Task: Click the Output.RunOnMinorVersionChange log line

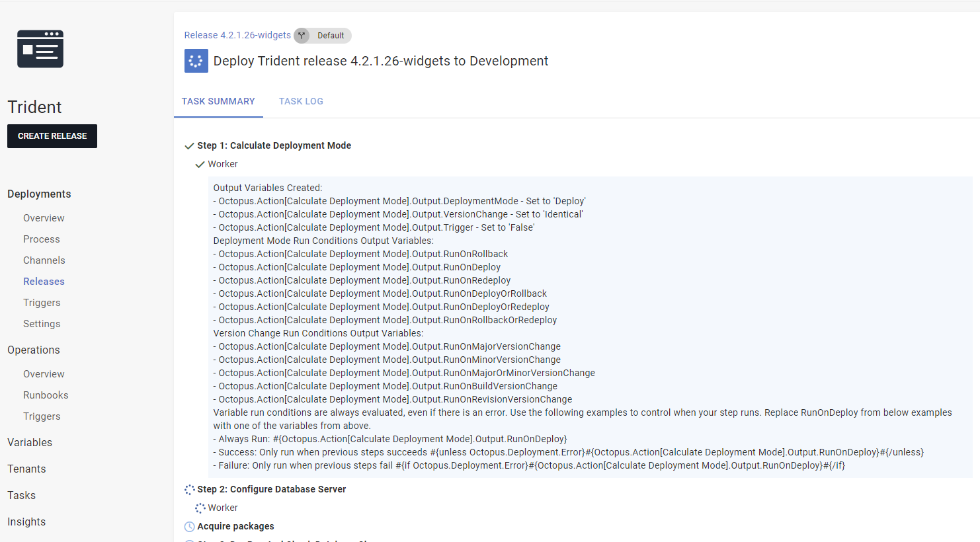Action: (x=387, y=360)
